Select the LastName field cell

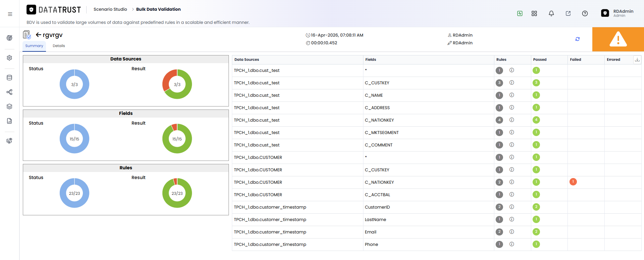coord(429,220)
